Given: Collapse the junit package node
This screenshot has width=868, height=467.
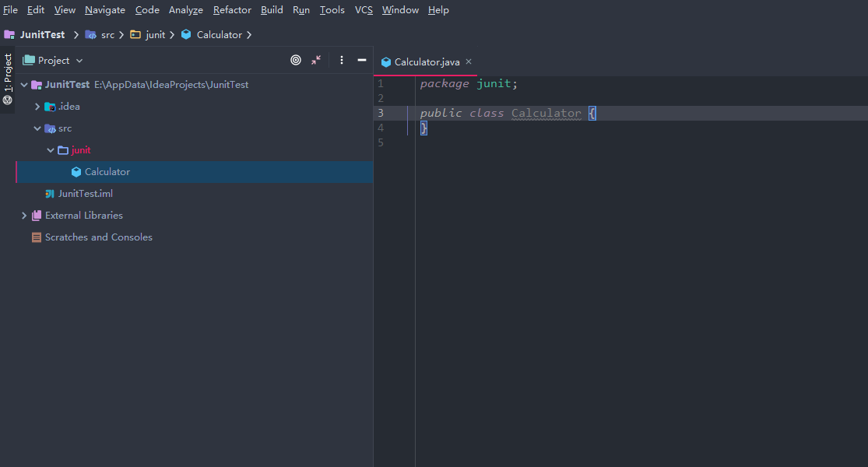Looking at the screenshot, I should click(51, 150).
